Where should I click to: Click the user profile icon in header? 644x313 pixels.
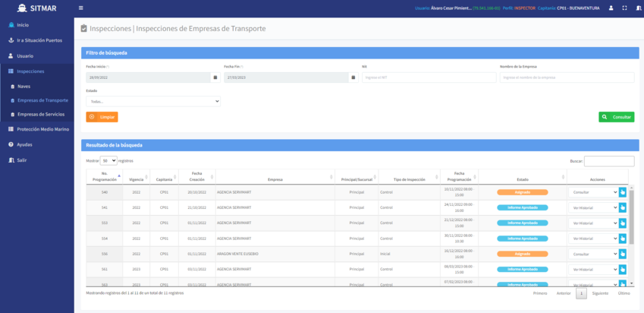pos(611,8)
